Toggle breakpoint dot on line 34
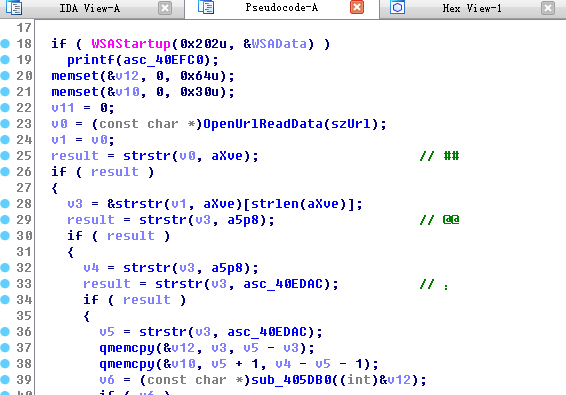 tap(5, 299)
